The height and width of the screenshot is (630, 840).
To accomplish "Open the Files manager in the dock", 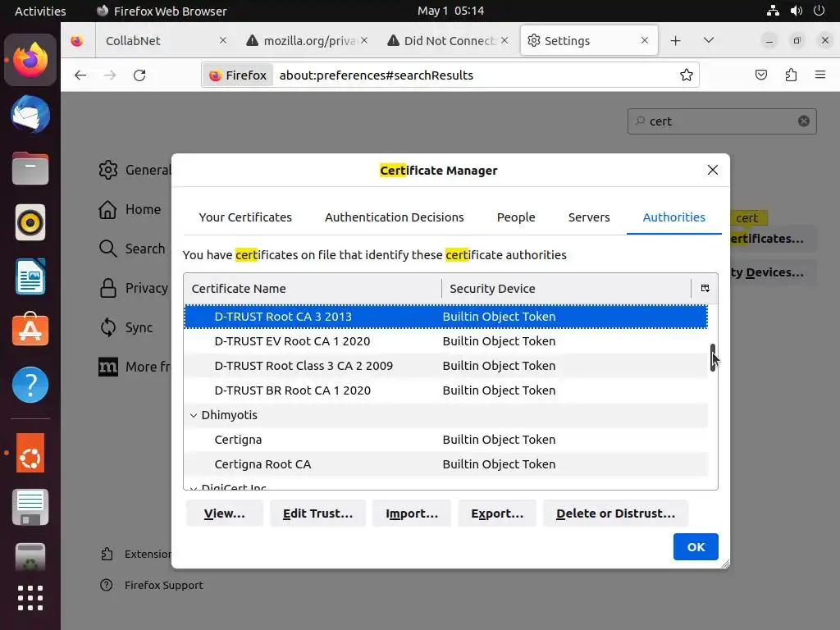I will pos(30,168).
